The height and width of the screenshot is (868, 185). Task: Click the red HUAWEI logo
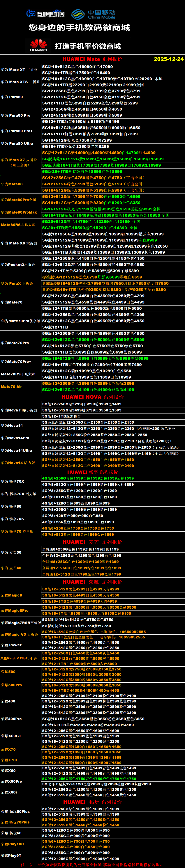[x=38, y=45]
